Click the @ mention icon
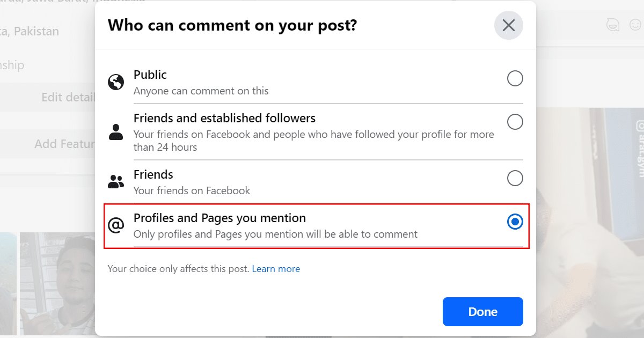Viewport: 644px width, 338px height. pos(116,225)
